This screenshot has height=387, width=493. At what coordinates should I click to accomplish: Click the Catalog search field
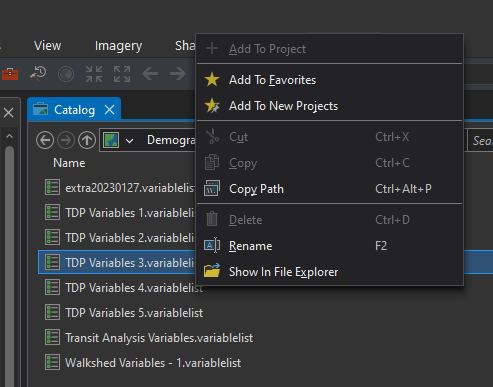pos(480,141)
